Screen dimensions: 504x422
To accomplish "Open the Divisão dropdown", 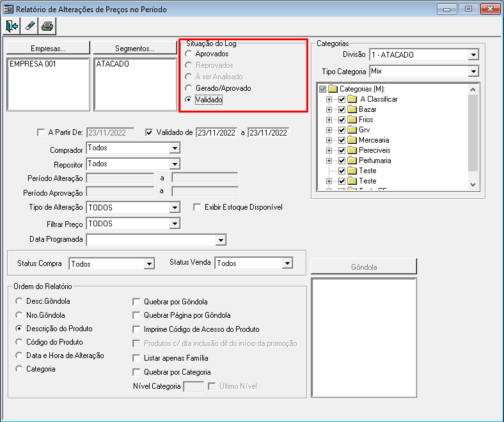I will point(473,55).
